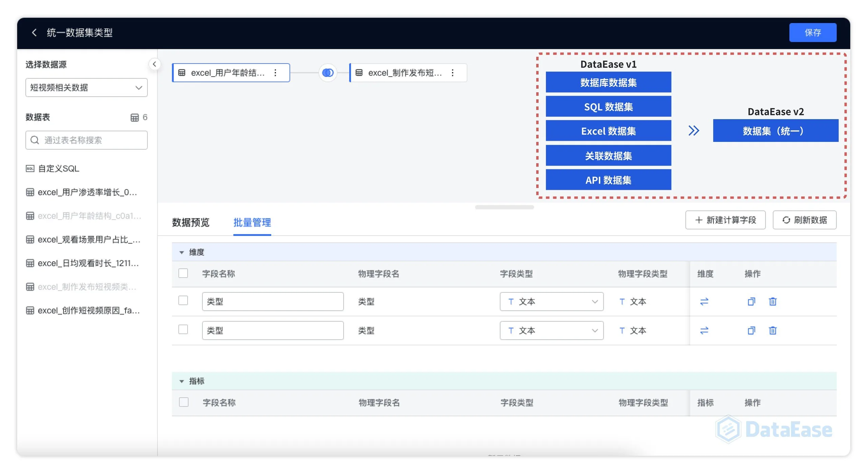The height and width of the screenshot is (473, 868).
Task: Click the 统一数据集类型 header title
Action: click(x=80, y=33)
